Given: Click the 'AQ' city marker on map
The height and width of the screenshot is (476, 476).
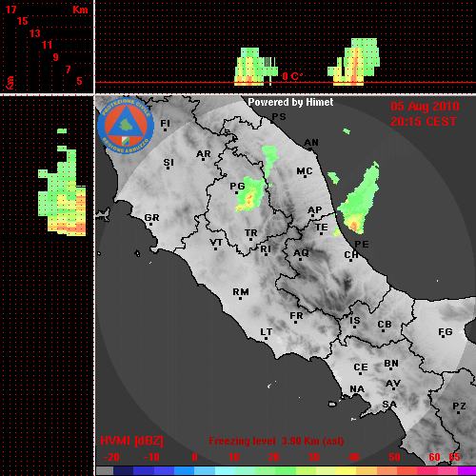Looking at the screenshot, I should coord(301,254).
